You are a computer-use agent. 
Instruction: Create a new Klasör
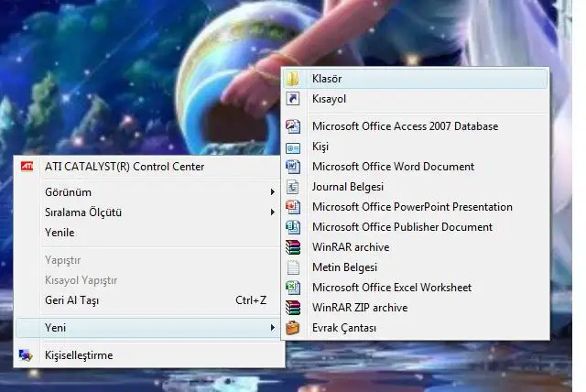pos(415,79)
